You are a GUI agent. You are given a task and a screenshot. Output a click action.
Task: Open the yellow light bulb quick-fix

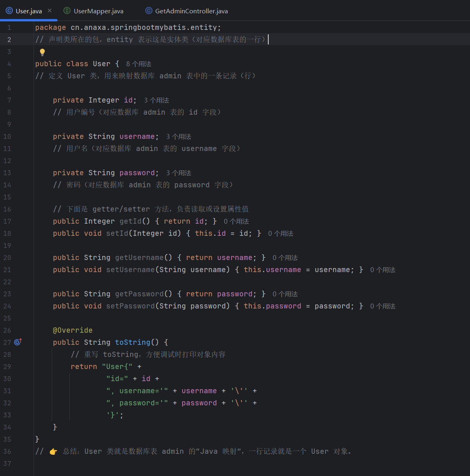click(42, 52)
